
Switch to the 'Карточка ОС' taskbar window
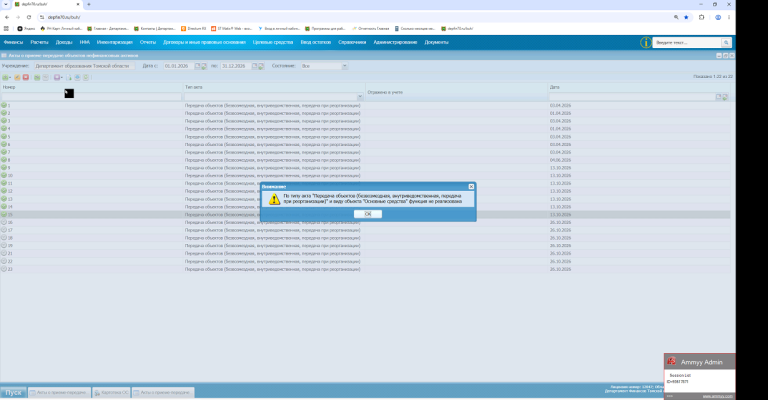(x=111, y=393)
